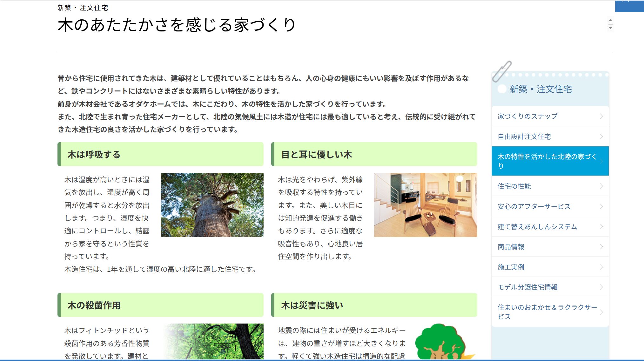Click the chevron arrow next to 商品情報
The image size is (644, 361).
(601, 247)
